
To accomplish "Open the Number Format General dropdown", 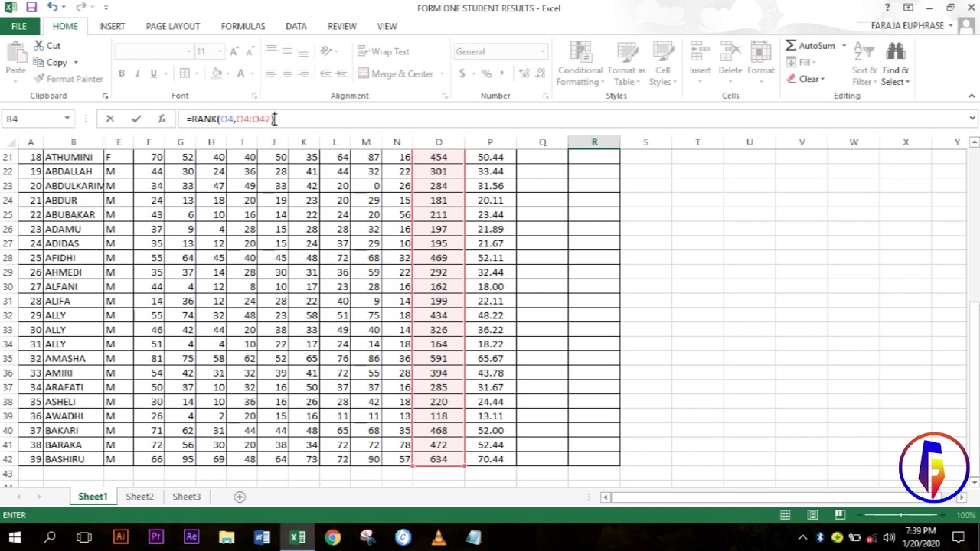I will coord(543,51).
